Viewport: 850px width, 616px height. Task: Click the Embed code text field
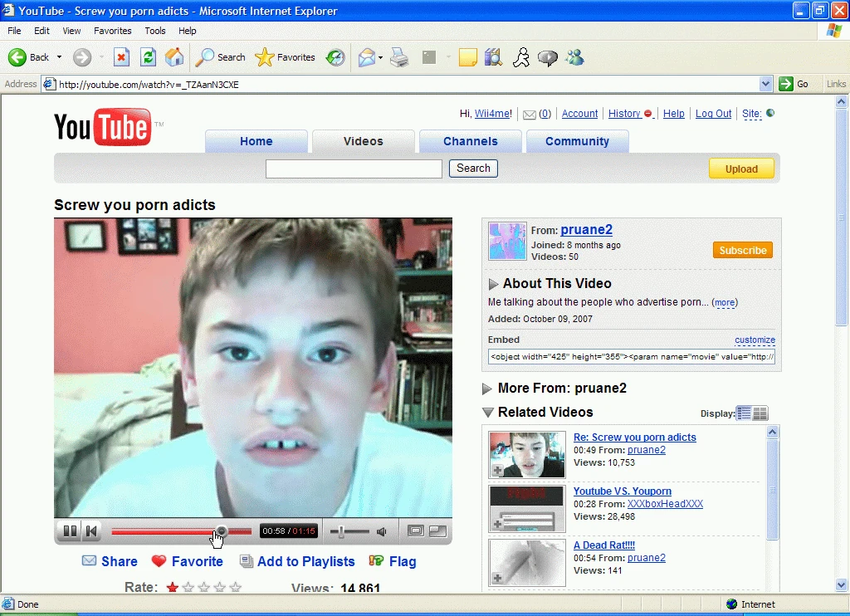pyautogui.click(x=632, y=356)
